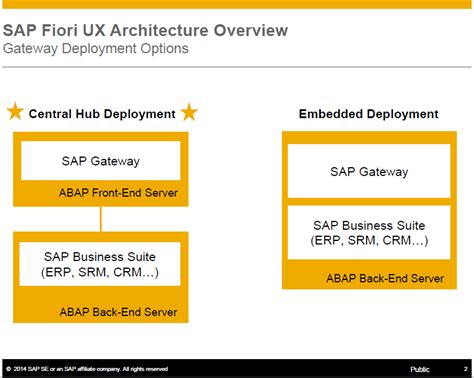
Task: Click ABAP Back-End Server label under Central Hub
Action: pos(118,312)
